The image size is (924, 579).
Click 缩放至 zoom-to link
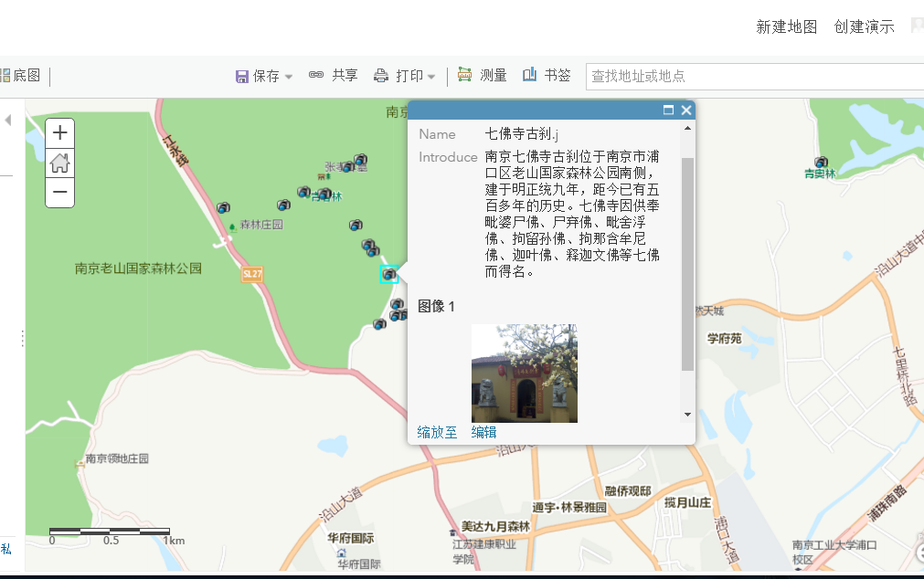pos(437,432)
